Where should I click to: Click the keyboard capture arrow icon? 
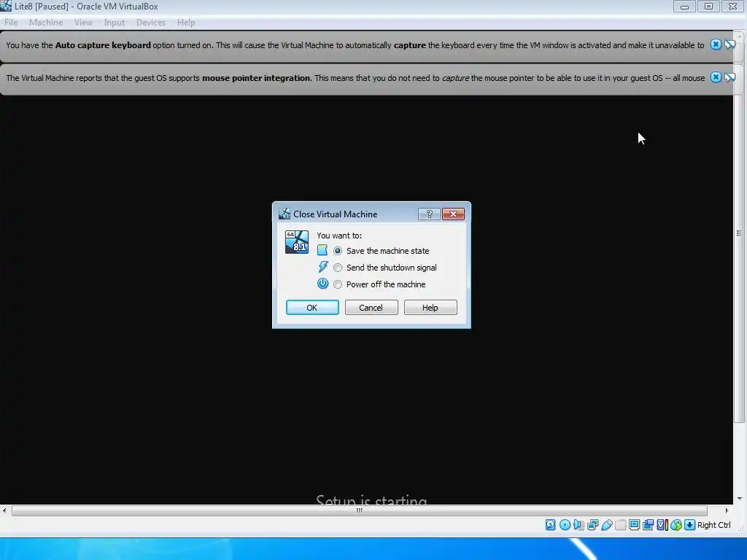690,525
